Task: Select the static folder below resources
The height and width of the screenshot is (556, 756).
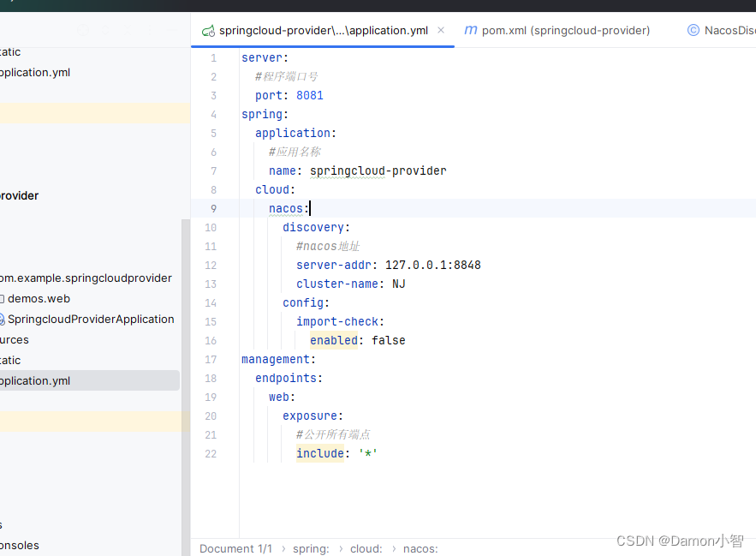Action: point(10,361)
